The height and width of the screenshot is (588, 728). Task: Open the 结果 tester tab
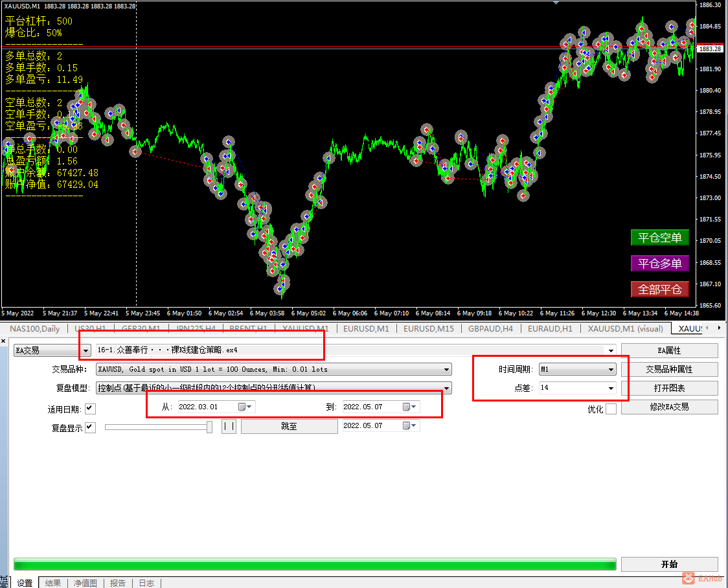pos(53,583)
